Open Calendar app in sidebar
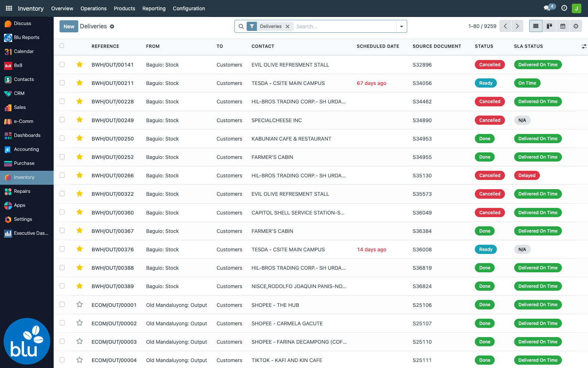 click(27, 51)
